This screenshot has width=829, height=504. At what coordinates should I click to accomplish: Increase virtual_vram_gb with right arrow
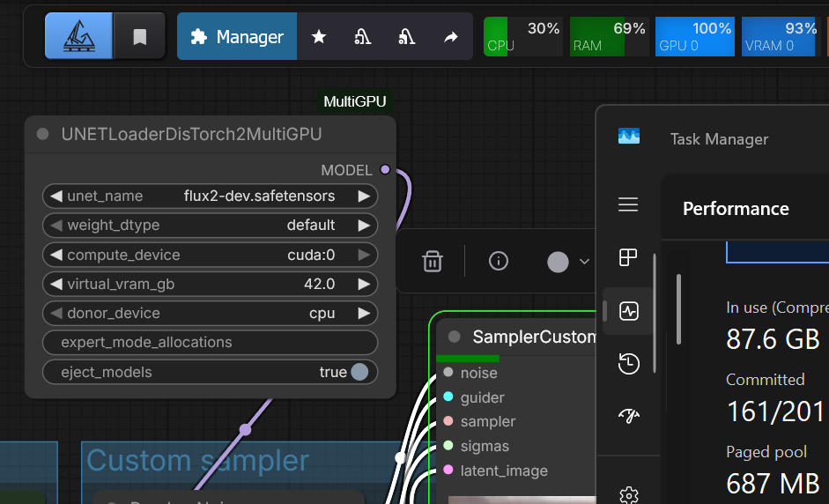364,284
